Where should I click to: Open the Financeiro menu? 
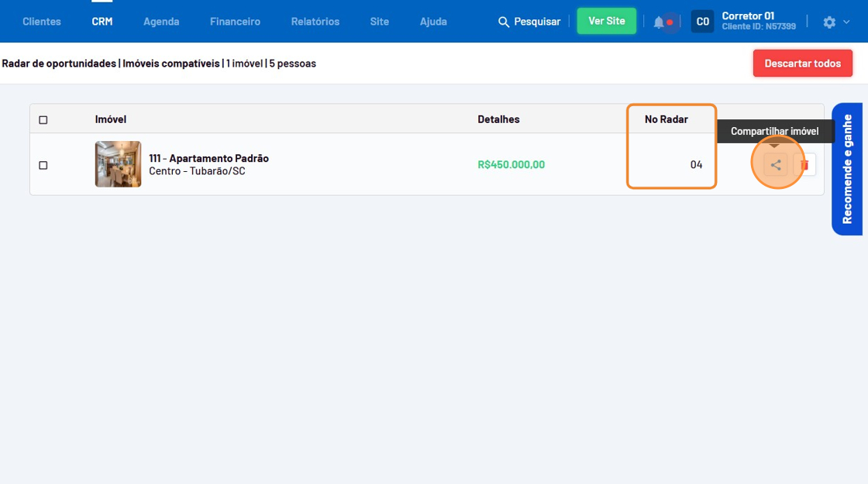coord(235,22)
